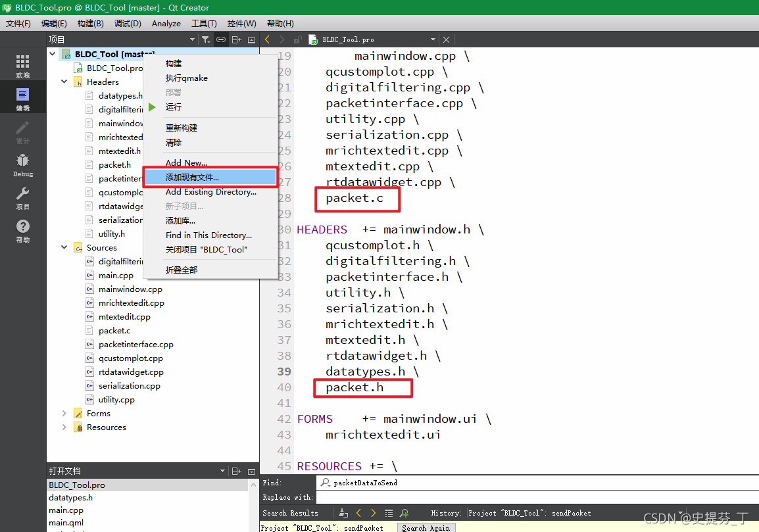
Task: Click the new search icon
Action: [404, 513]
